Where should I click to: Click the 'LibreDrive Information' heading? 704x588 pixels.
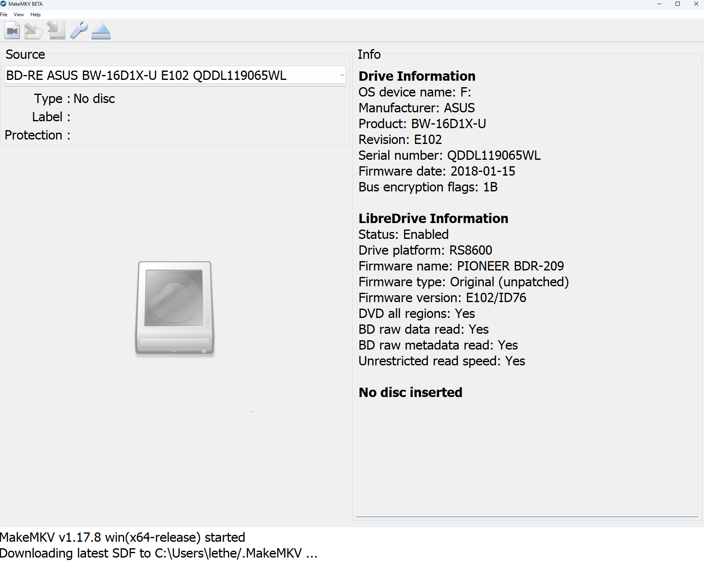(433, 219)
